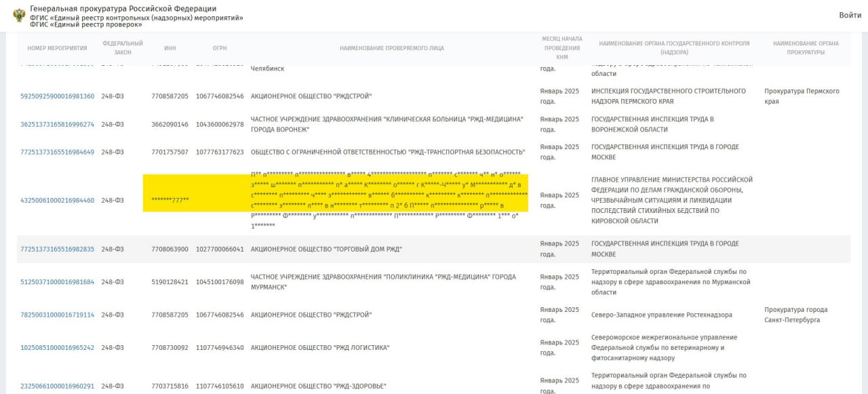868x394 pixels.
Task: Click the РЖД-Транспортная безопасность company name
Action: (388, 152)
